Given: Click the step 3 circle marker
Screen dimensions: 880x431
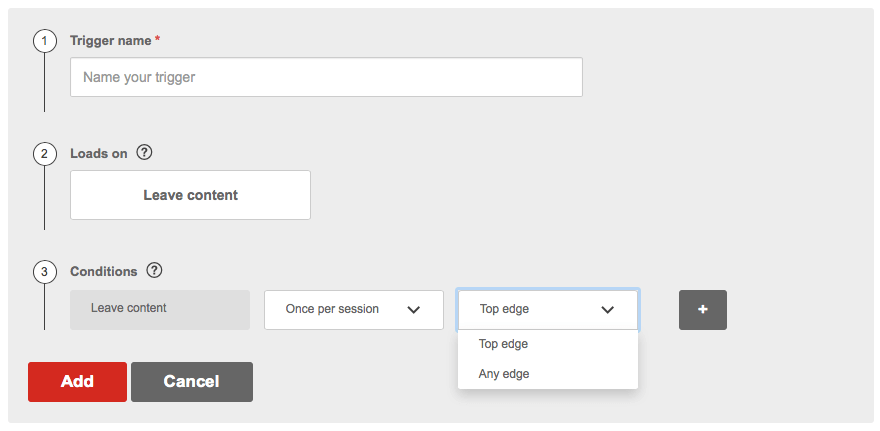Looking at the screenshot, I should 45,272.
